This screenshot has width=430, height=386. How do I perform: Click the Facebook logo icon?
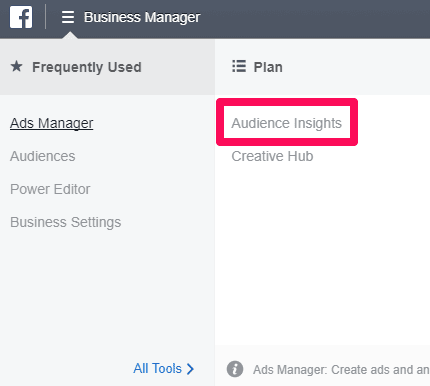[21, 17]
